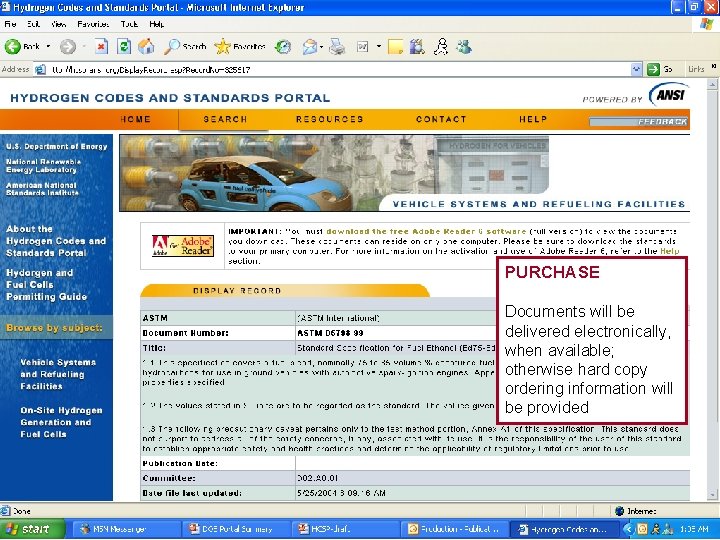Click the Messenger person toolbar icon
Screen dimensions: 720x540
tap(441, 46)
